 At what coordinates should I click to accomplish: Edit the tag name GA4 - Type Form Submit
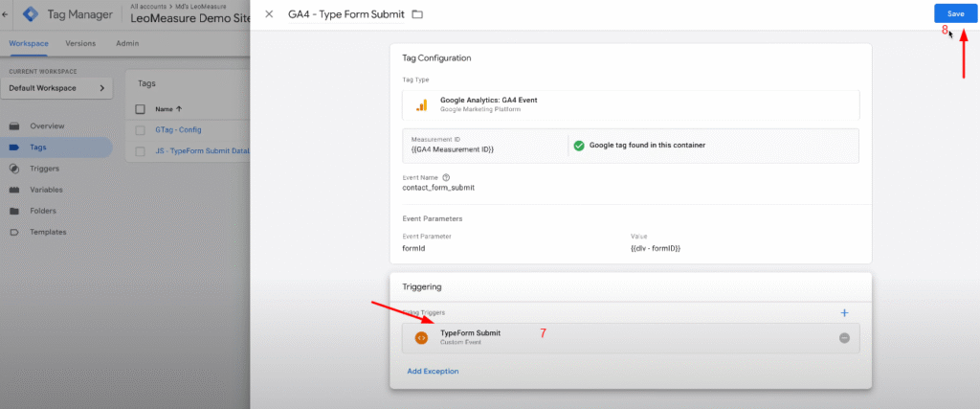pyautogui.click(x=346, y=14)
